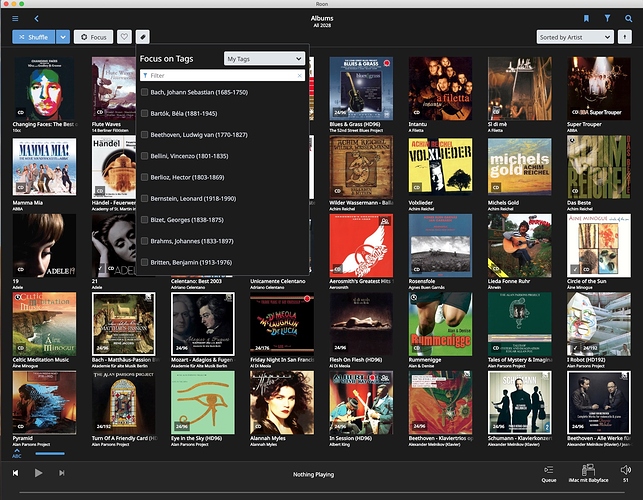Clear the tag filter with X
The image size is (643, 500).
[299, 75]
